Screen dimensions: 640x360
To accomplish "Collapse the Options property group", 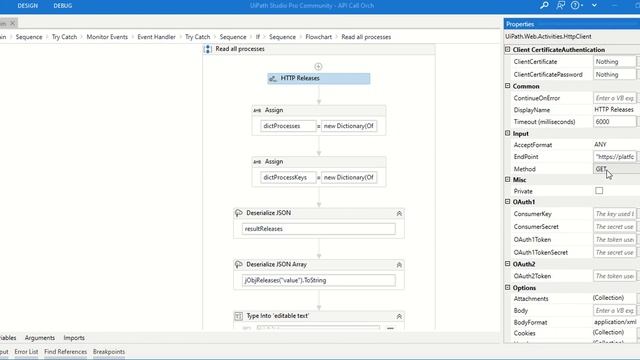I will [x=507, y=287].
